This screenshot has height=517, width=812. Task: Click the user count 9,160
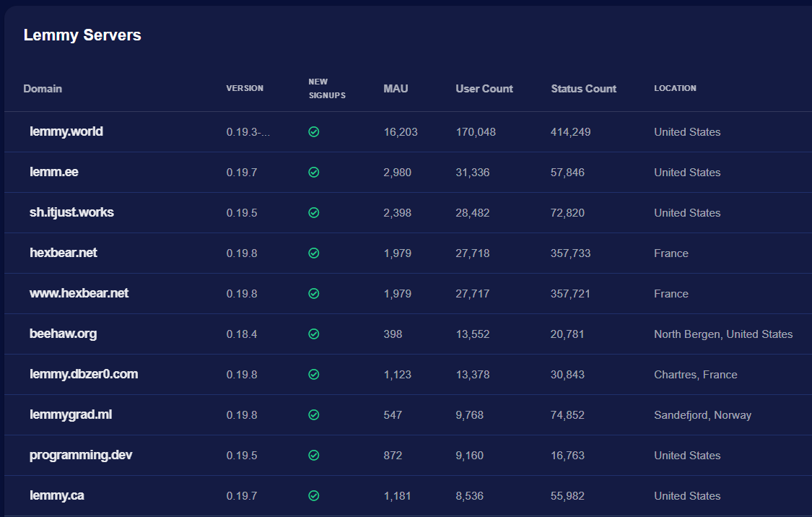pos(469,456)
